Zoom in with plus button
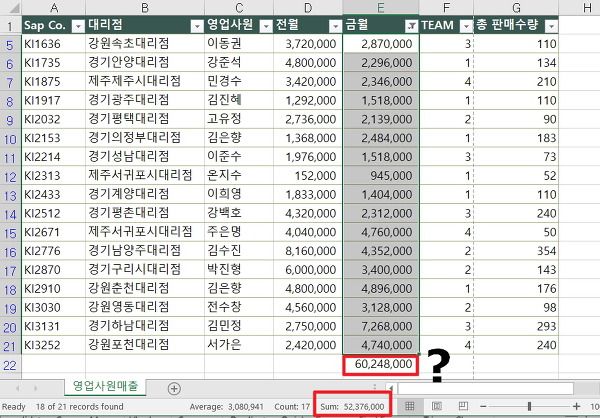This screenshot has height=418, width=600. pos(576,407)
